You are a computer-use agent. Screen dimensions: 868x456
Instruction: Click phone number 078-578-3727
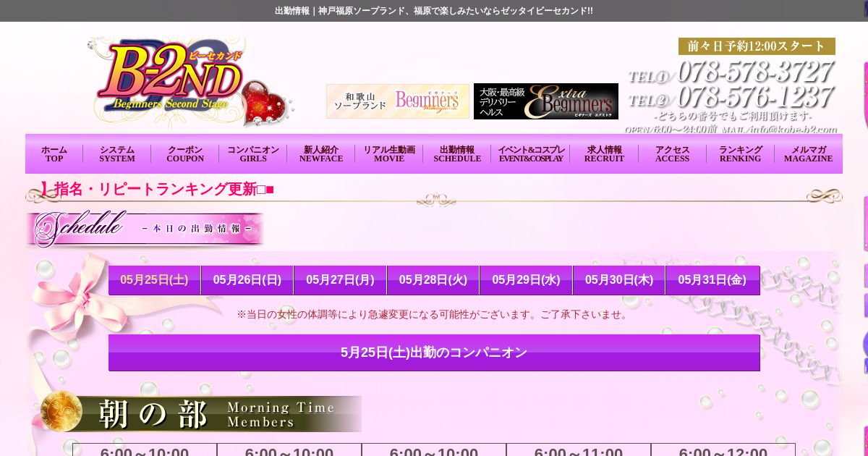(x=755, y=72)
